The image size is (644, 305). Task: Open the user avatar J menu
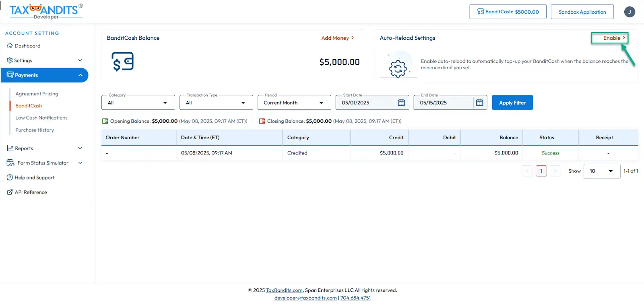(630, 12)
